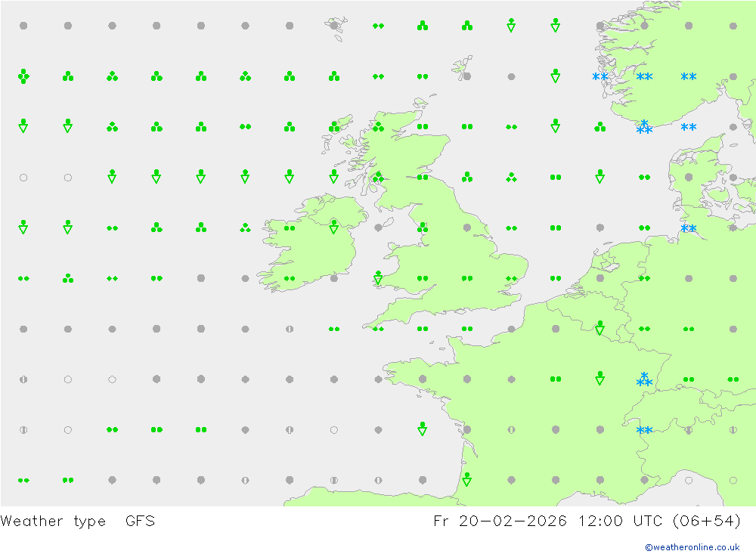Select the rain symbol at Cornwall's tip
This screenshot has height=554, width=756.
click(x=378, y=329)
